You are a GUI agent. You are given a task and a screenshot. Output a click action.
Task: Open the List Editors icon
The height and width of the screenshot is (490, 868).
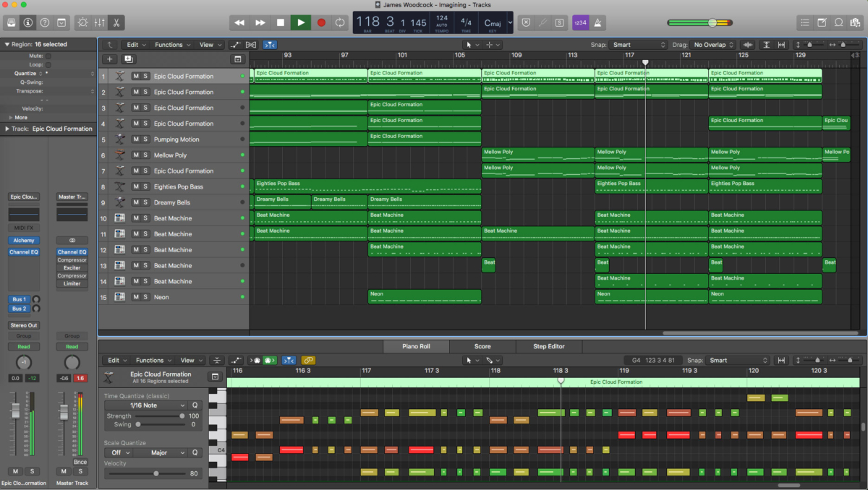pos(805,22)
